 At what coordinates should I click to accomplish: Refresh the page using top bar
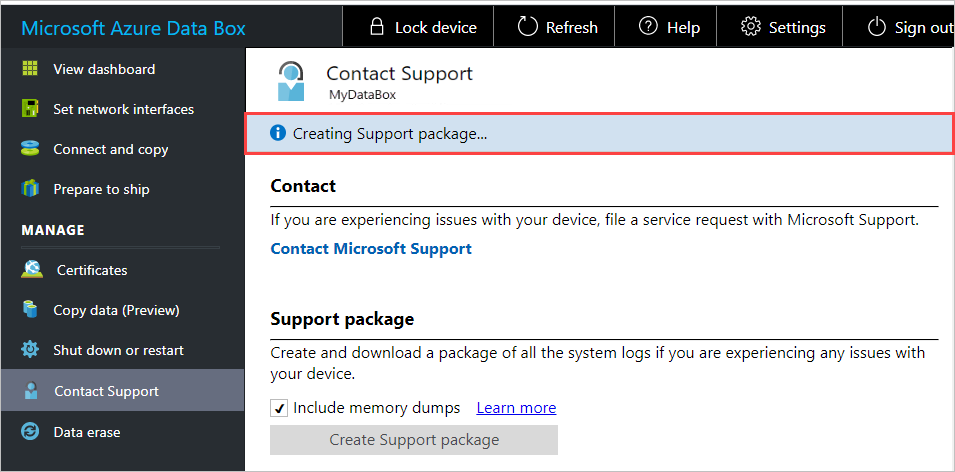(x=558, y=27)
